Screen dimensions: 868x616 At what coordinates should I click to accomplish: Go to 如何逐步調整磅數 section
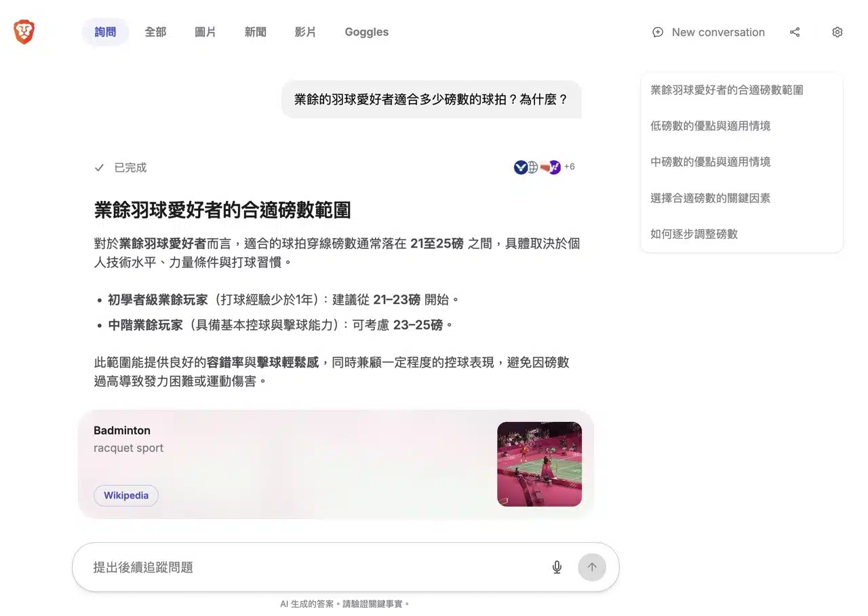click(694, 234)
